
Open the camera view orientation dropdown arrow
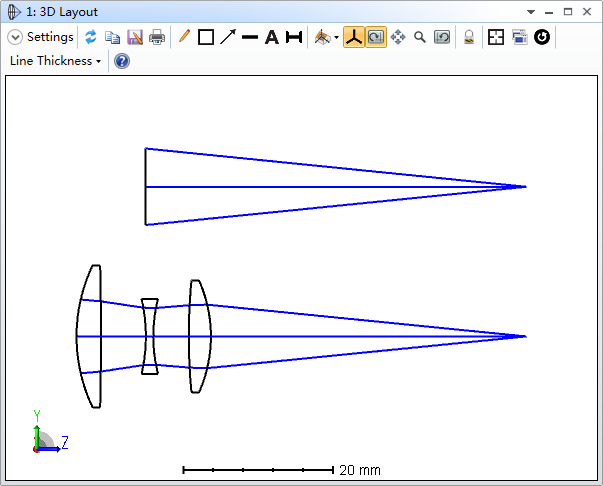(x=337, y=38)
